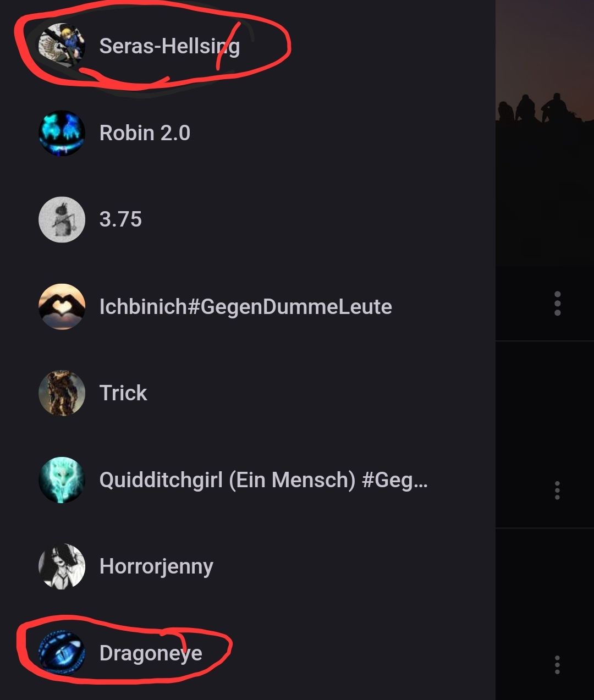Screen dimensions: 594x700
Task: Open Horrorjenny's black-and-white avatar
Action: pos(62,566)
